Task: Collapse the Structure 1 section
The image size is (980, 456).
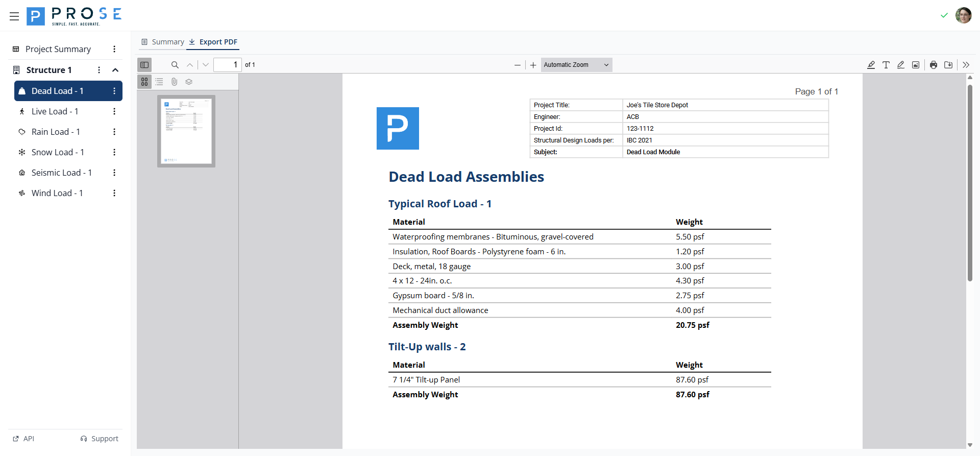Action: [x=115, y=70]
